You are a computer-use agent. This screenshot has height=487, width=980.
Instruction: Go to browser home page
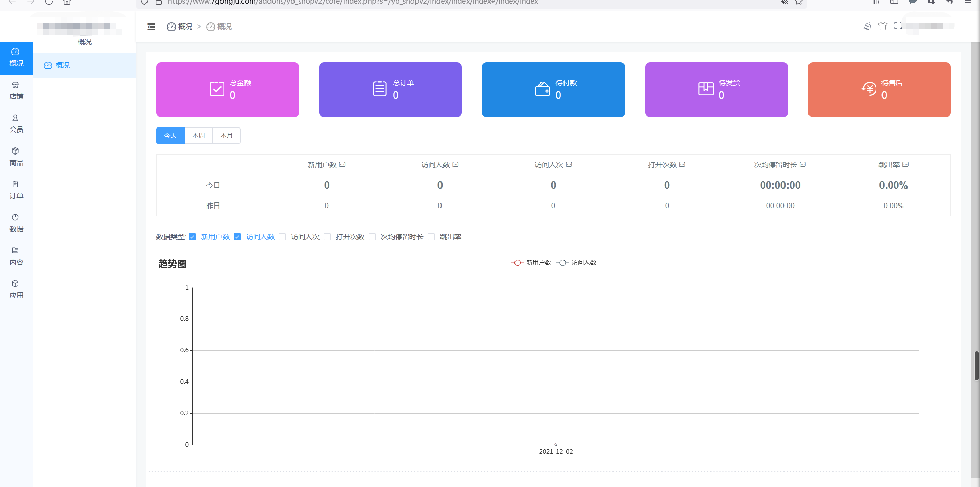click(x=67, y=2)
